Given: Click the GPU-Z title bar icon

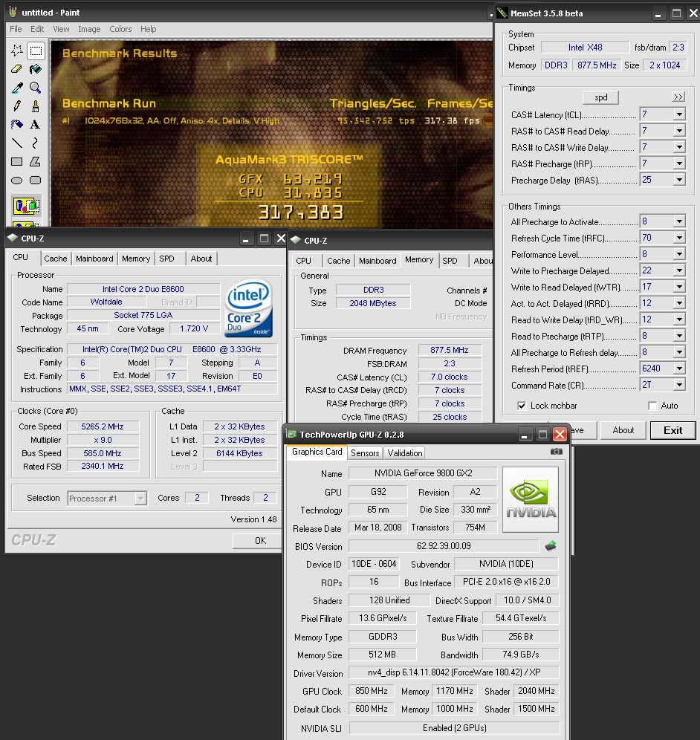Looking at the screenshot, I should [x=292, y=434].
